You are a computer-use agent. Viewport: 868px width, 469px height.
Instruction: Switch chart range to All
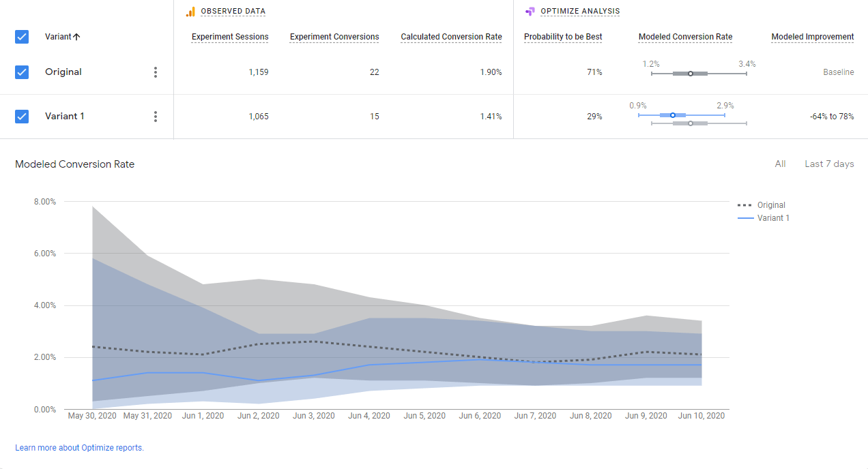click(780, 164)
